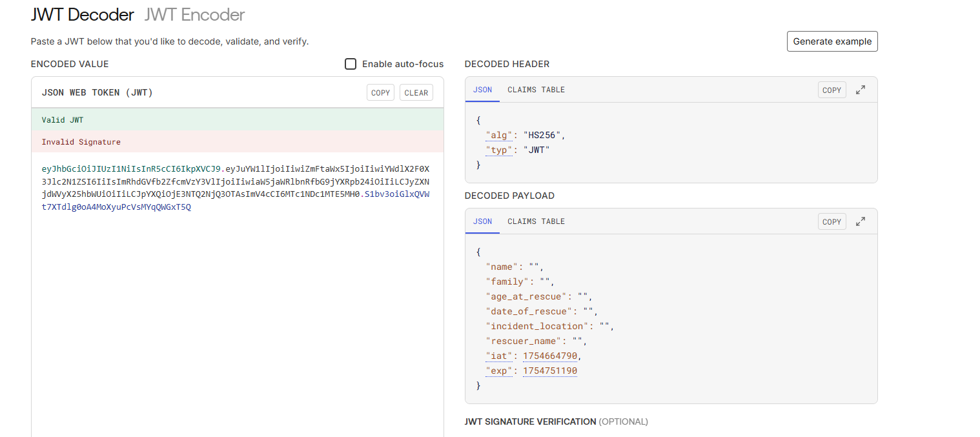Click the Generate example button
This screenshot has width=980, height=437.
pos(832,41)
